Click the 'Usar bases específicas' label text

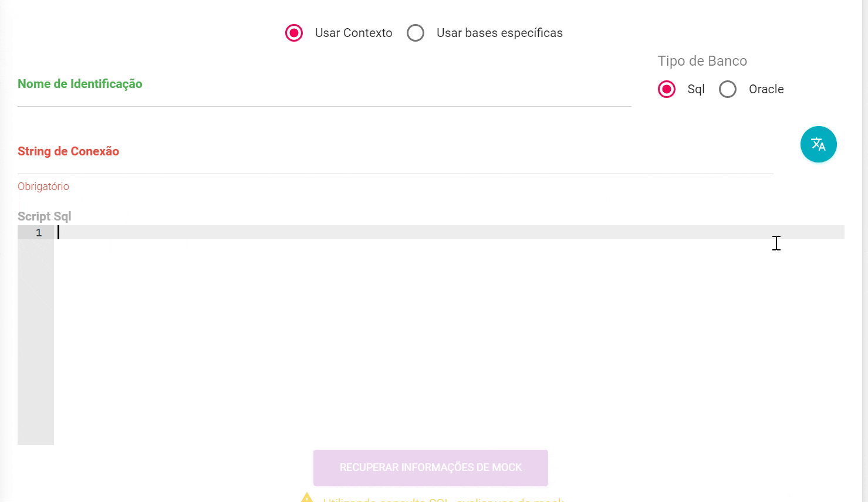tap(499, 33)
